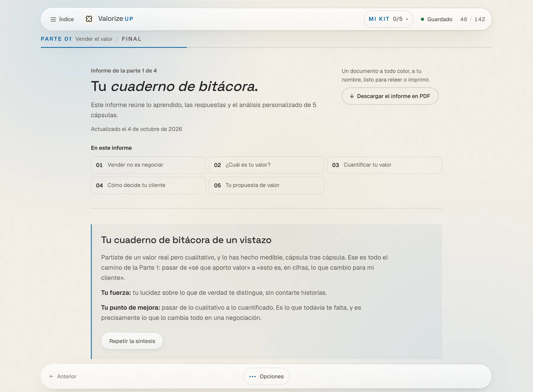Click Descargar el informe en PDF

[390, 96]
